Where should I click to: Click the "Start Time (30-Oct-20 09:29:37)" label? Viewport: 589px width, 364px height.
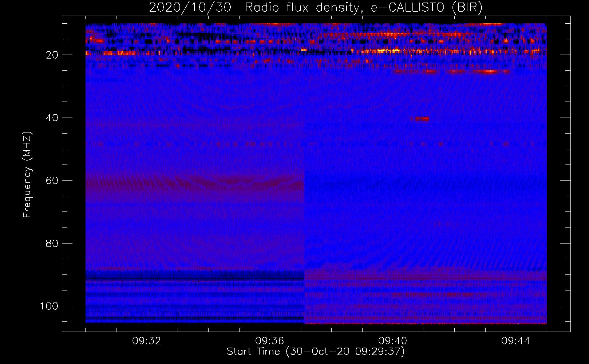click(x=316, y=352)
